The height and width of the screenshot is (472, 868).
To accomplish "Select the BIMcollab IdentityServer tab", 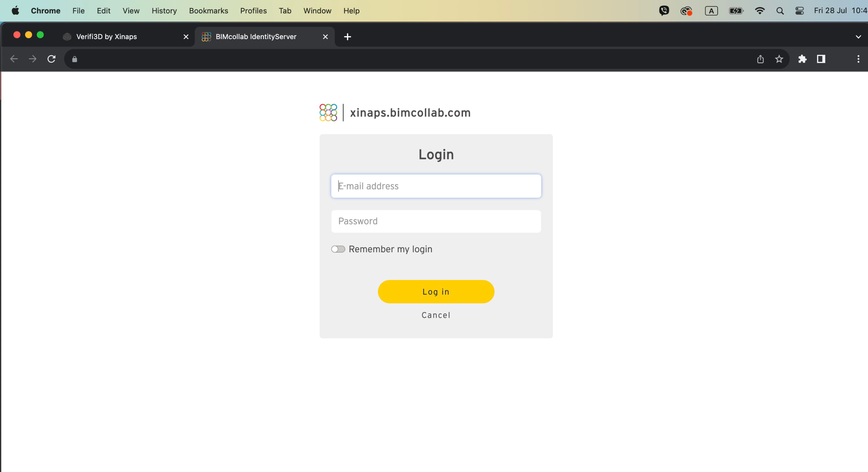I will 265,36.
